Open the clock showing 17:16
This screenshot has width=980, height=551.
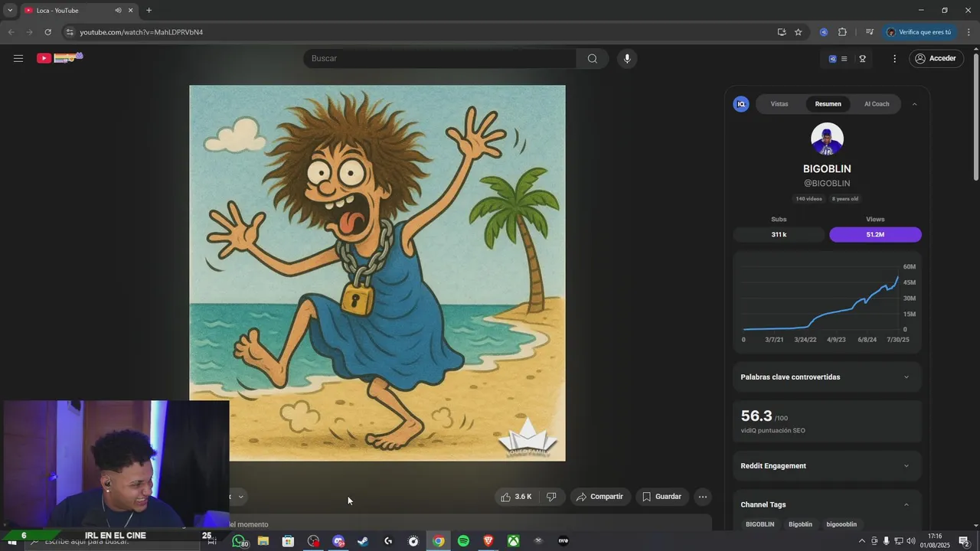coord(935,541)
